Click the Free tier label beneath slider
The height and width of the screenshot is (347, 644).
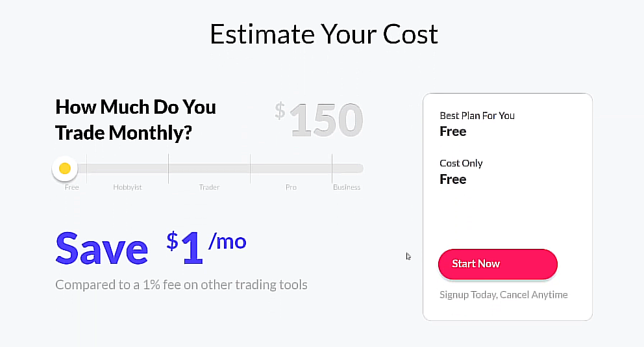[x=71, y=187]
